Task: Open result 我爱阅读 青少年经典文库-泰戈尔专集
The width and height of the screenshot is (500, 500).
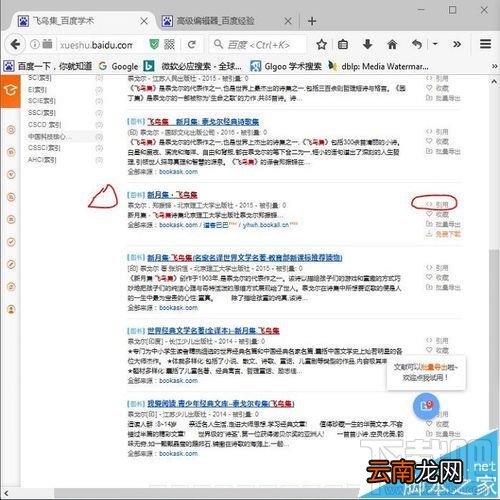Action: [221, 404]
